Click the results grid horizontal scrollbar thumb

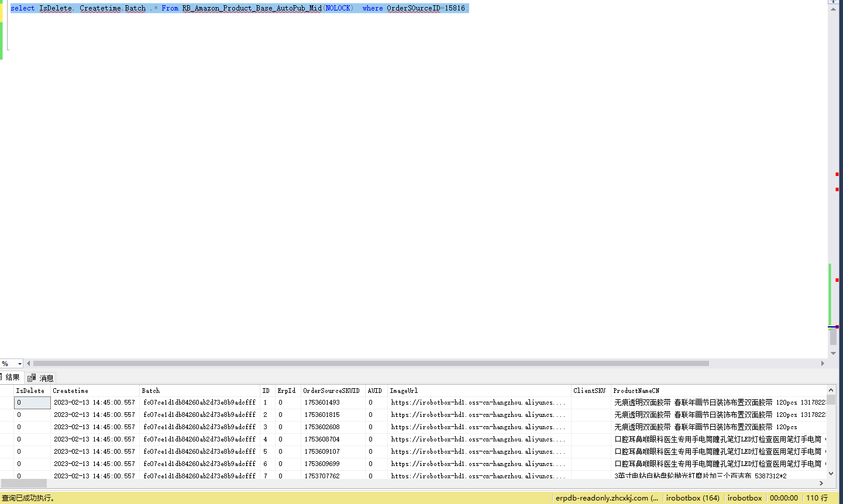tap(24, 483)
